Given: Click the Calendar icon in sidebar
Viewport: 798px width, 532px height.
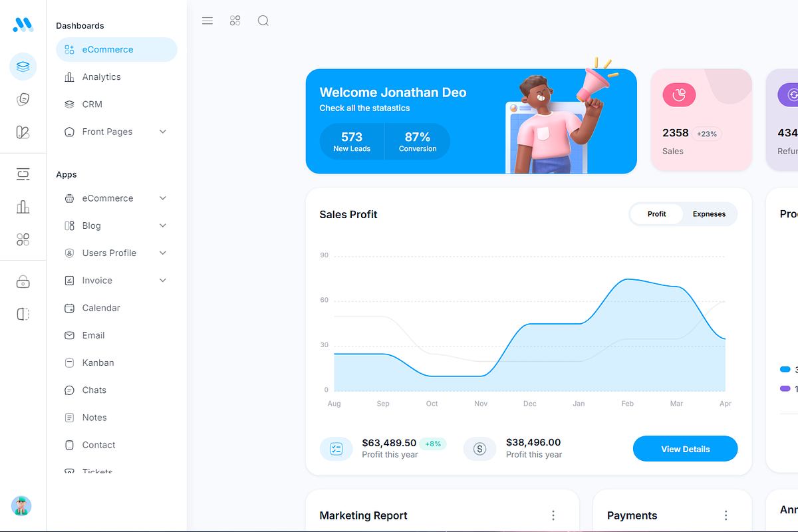Looking at the screenshot, I should [x=69, y=308].
